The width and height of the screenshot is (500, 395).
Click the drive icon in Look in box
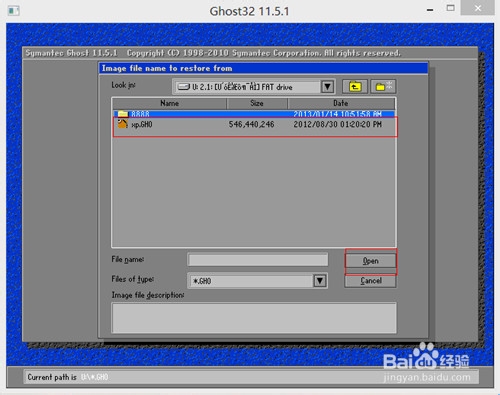[x=184, y=87]
